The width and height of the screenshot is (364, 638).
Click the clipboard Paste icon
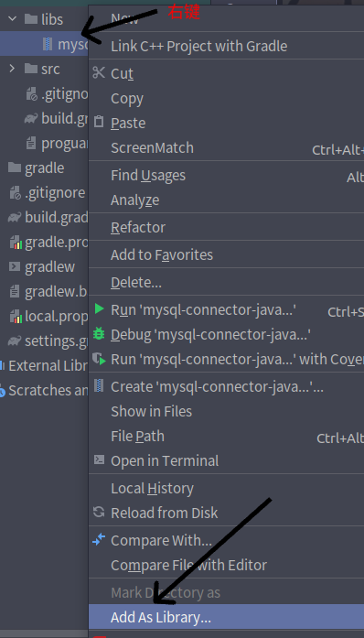(99, 121)
